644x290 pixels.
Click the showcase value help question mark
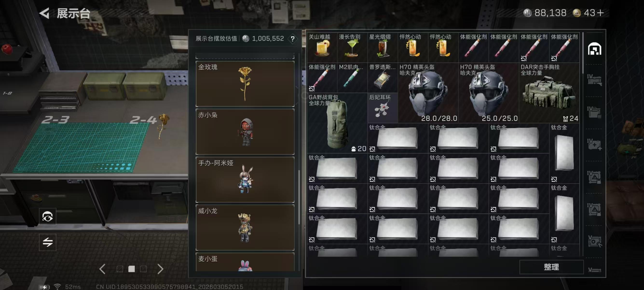tap(293, 39)
